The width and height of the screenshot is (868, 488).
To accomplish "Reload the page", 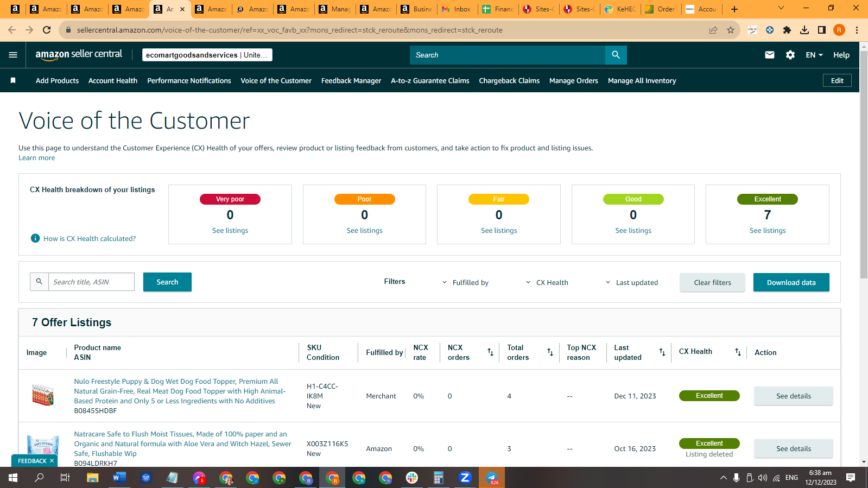I will tap(47, 30).
